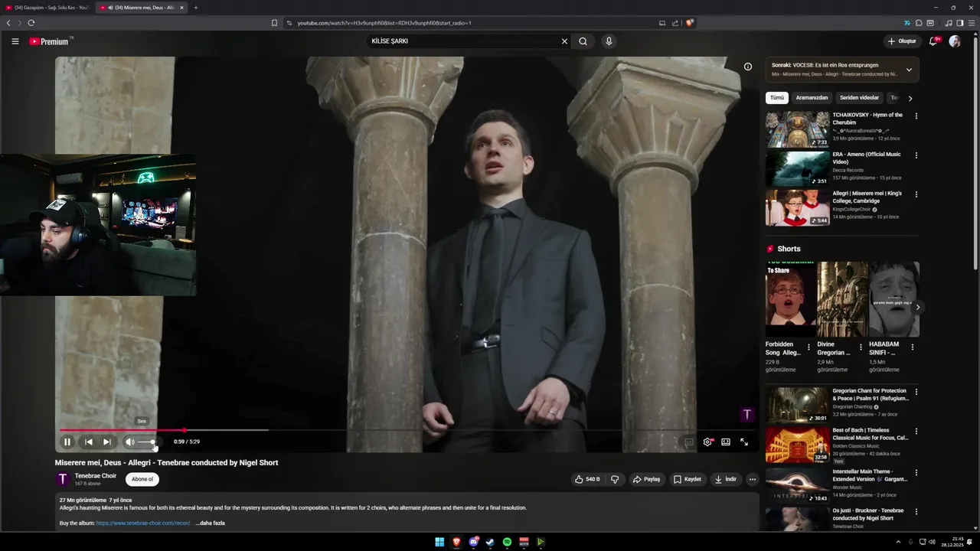Select the Aramanızdan filter chip

[812, 98]
